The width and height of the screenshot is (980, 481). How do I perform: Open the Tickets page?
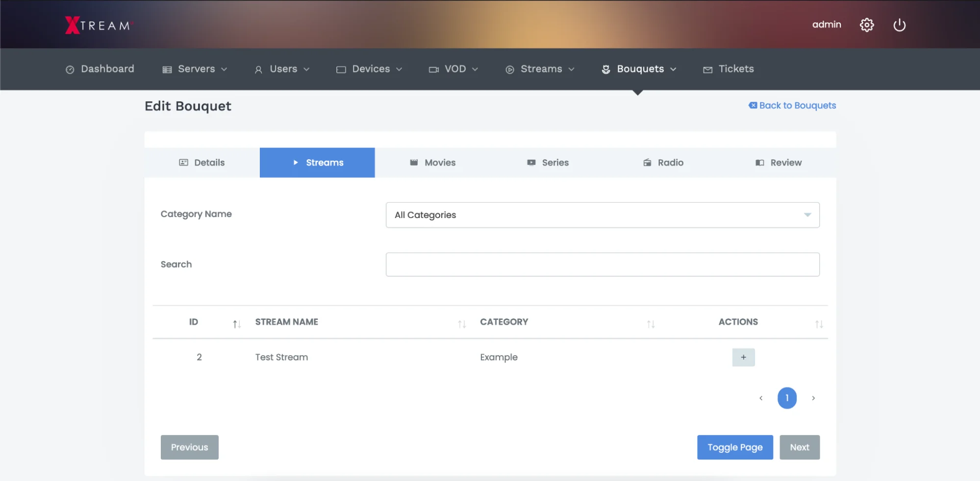coord(729,69)
